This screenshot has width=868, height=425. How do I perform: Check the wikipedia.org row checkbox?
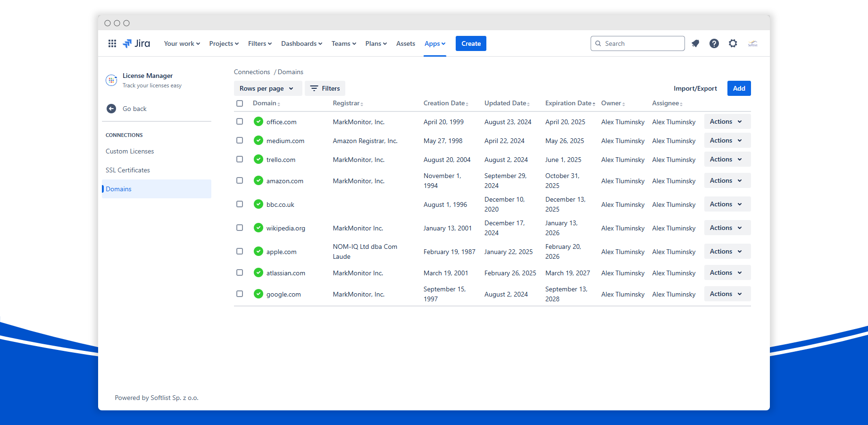(x=240, y=228)
